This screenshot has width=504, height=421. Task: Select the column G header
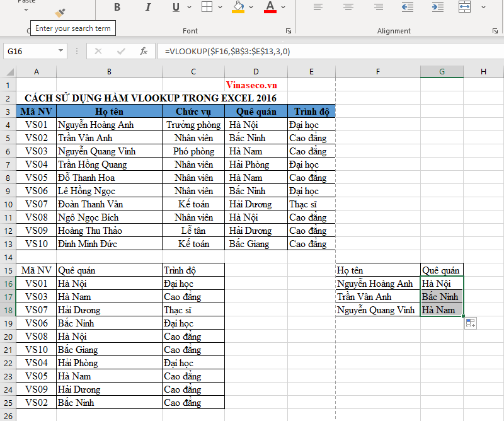tap(442, 72)
